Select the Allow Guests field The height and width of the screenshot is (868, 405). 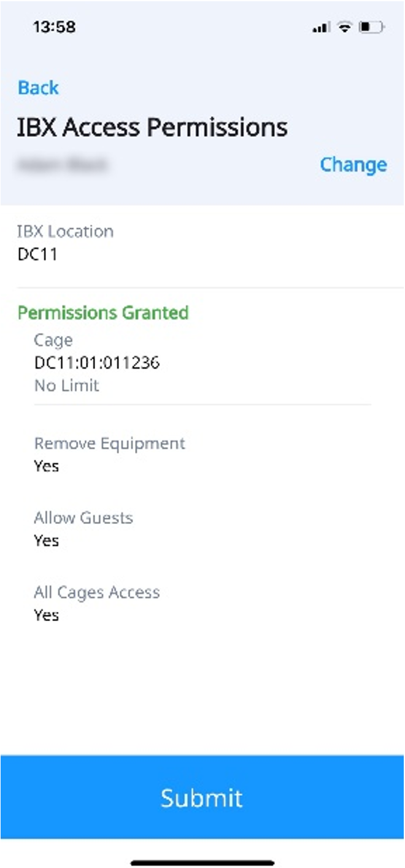(x=83, y=518)
